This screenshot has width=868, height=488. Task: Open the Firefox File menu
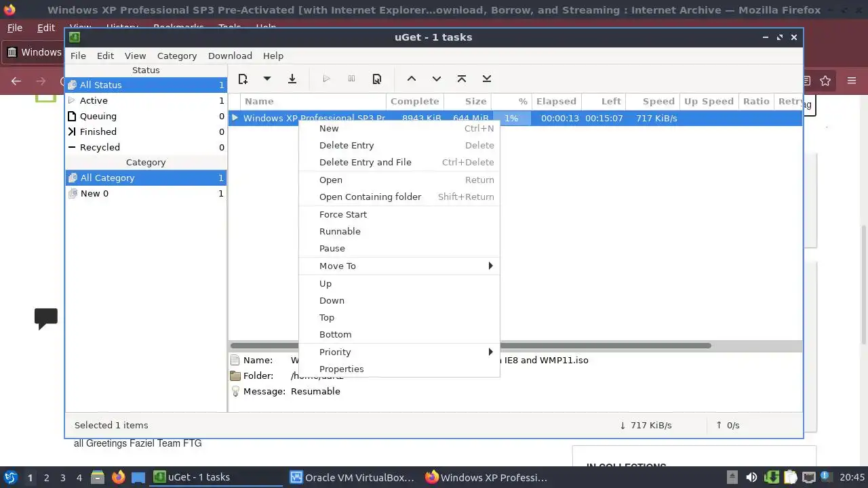(14, 28)
